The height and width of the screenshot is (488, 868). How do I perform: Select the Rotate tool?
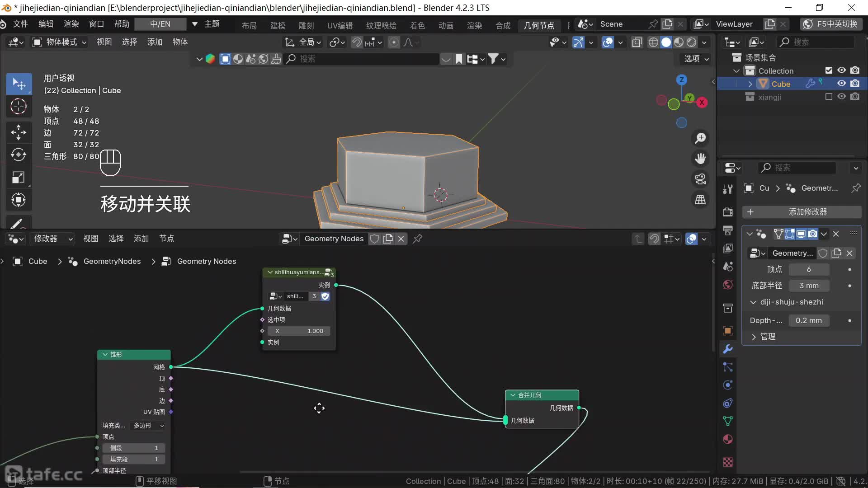point(19,155)
